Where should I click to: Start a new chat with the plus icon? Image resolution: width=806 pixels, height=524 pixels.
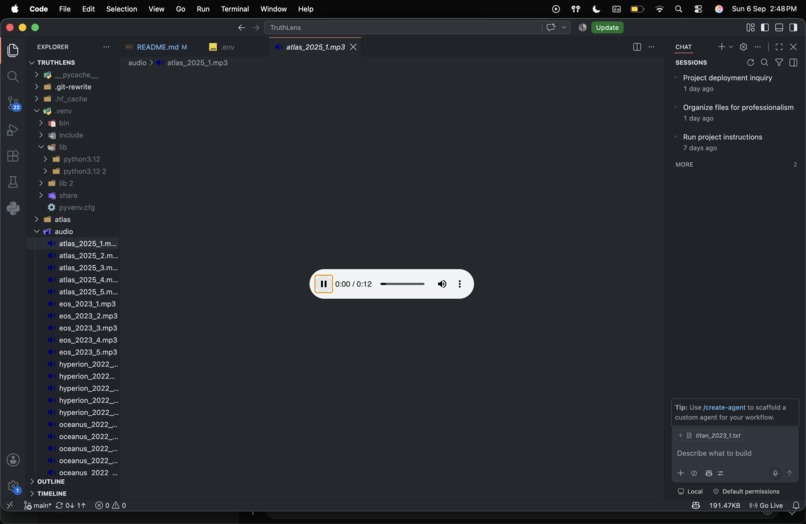(721, 47)
